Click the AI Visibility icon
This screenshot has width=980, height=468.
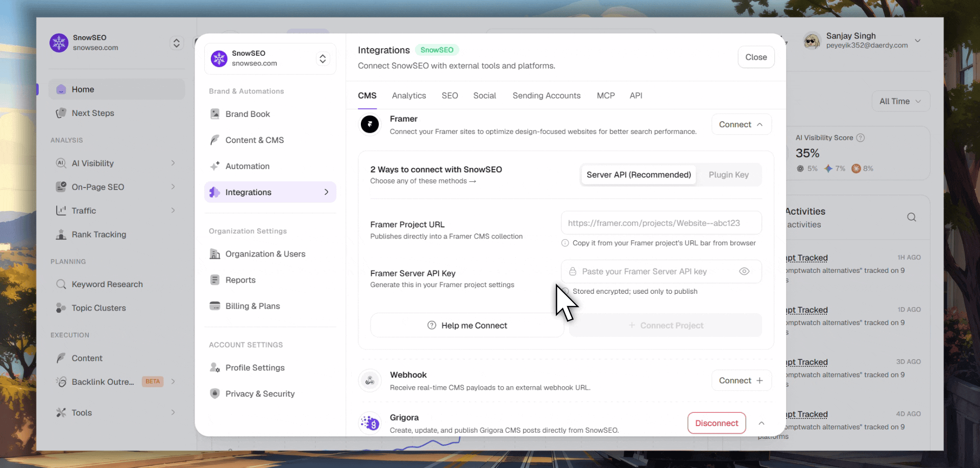[x=61, y=163]
